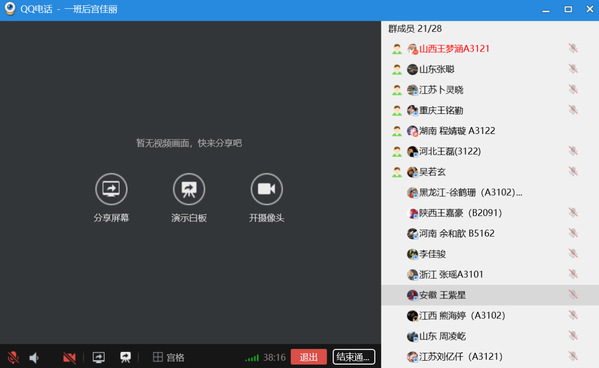Click green person icon beside 山西王梦涵A3121
The image size is (599, 368).
pyautogui.click(x=397, y=49)
